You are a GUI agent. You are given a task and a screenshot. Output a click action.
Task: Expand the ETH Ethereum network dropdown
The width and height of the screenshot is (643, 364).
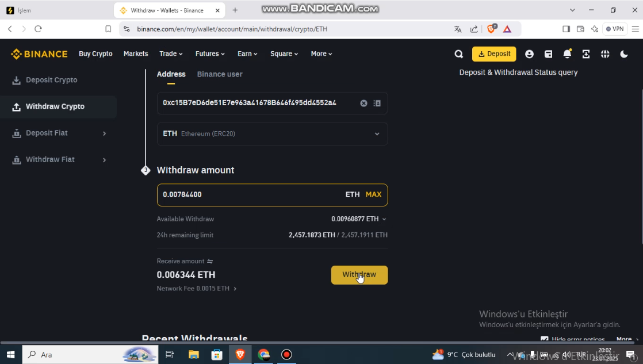272,134
